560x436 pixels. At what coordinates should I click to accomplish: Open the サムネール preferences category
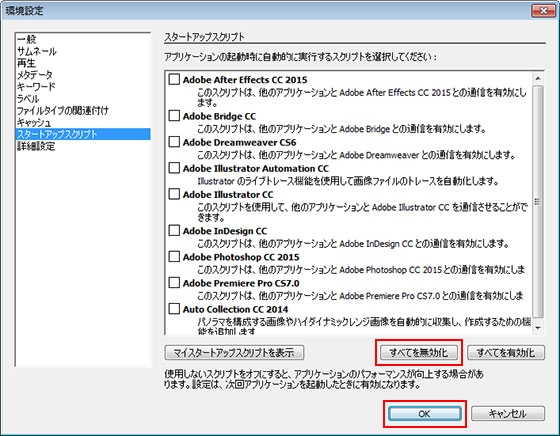(83, 51)
